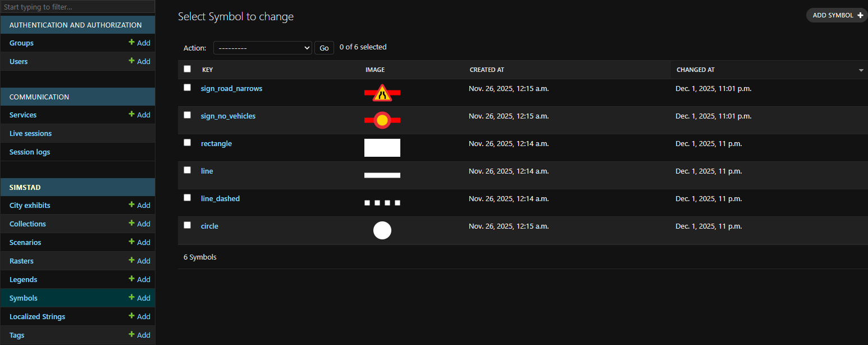Open the Symbols section in sidebar
Viewport: 868px width, 345px height.
click(24, 298)
